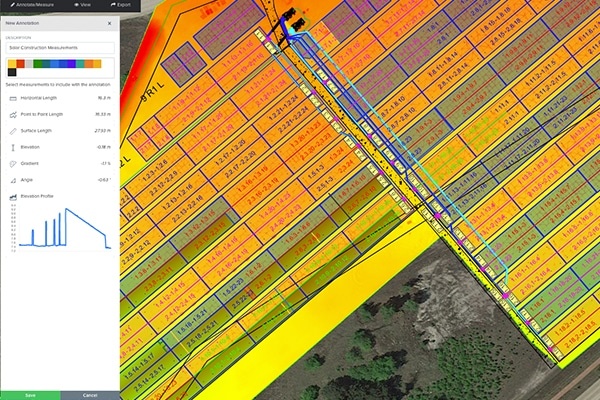600x400 pixels.
Task: Open the View menu
Action: click(x=83, y=5)
